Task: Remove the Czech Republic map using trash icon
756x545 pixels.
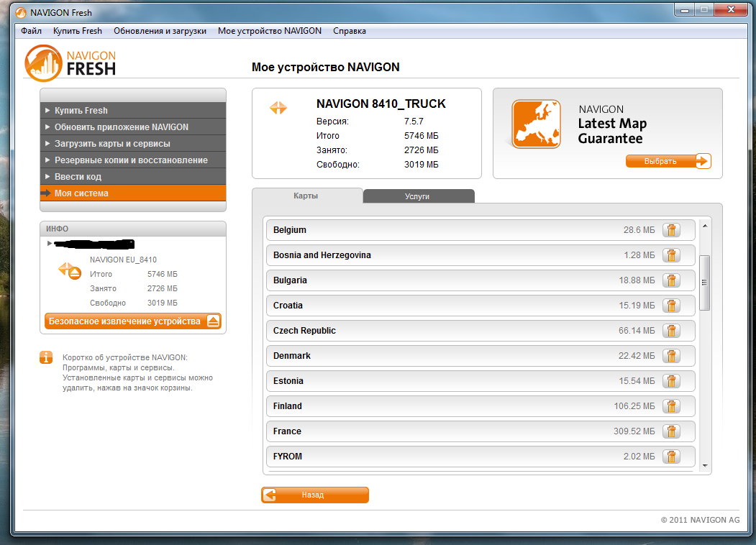Action: tap(670, 331)
